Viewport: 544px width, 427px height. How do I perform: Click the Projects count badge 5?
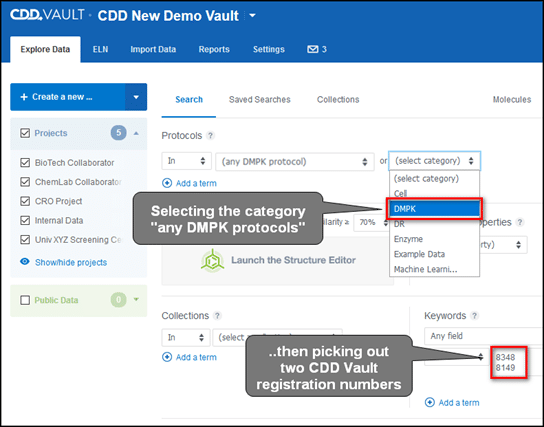(x=119, y=133)
